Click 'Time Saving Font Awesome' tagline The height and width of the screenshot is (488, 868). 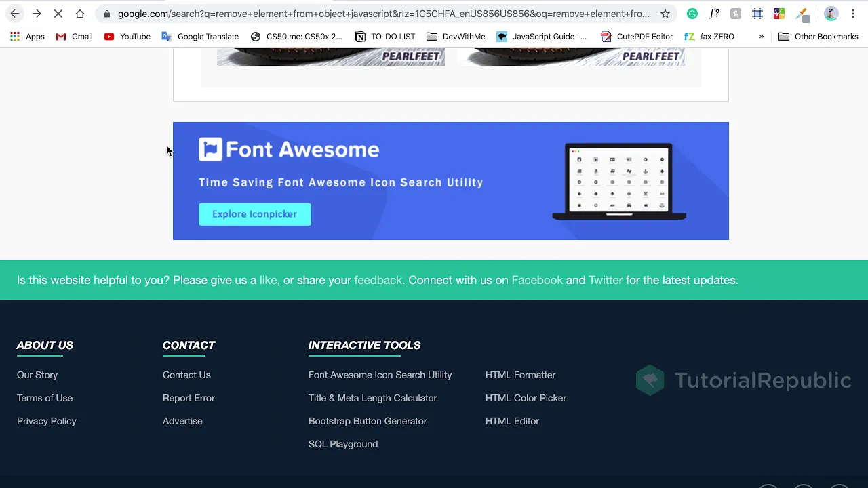[340, 182]
